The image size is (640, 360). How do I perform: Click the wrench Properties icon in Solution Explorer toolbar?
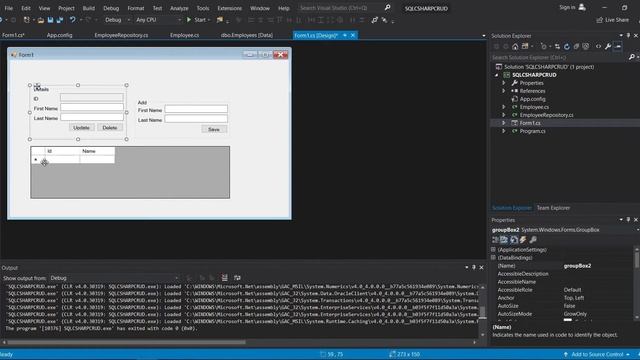tap(608, 47)
